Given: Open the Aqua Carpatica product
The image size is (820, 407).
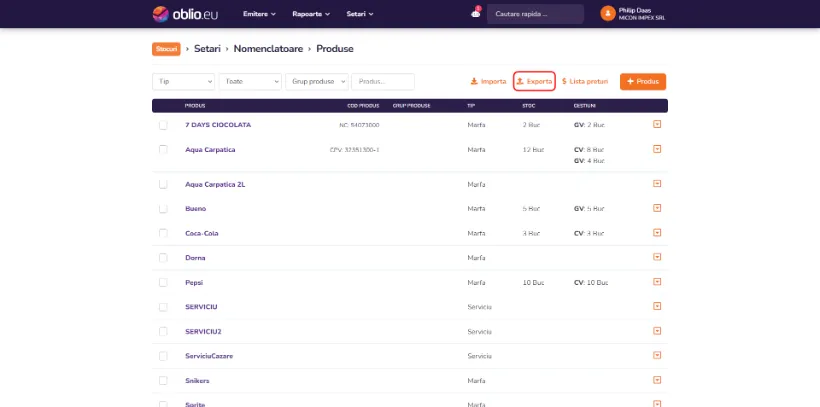Looking at the screenshot, I should point(210,150).
